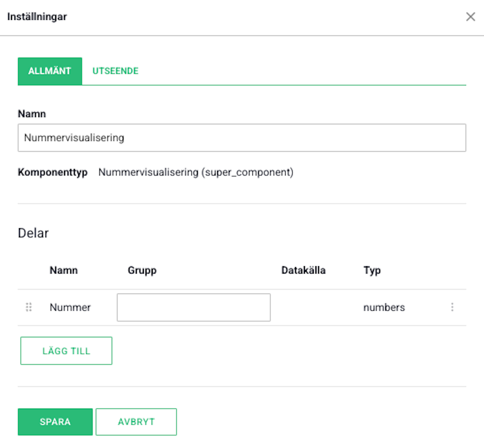Click the Lägg till button
484x448 pixels.
coord(66,351)
